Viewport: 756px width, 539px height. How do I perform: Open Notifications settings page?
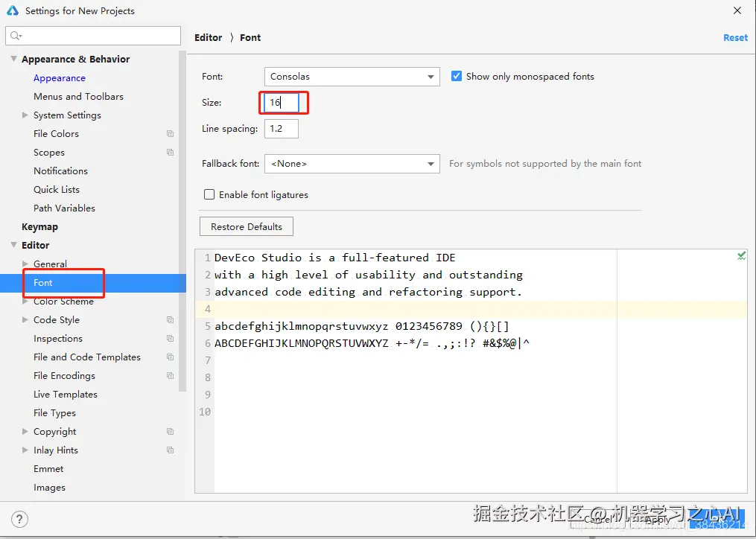click(x=60, y=170)
